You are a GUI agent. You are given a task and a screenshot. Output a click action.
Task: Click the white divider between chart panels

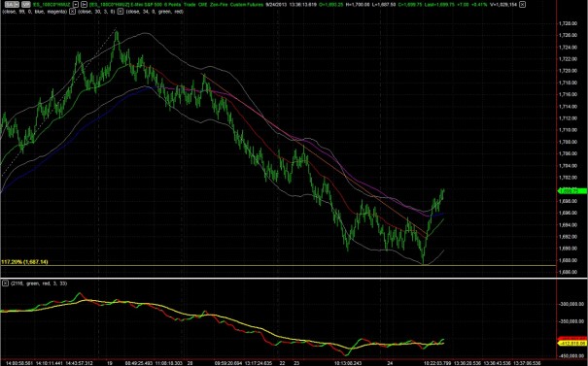click(294, 278)
